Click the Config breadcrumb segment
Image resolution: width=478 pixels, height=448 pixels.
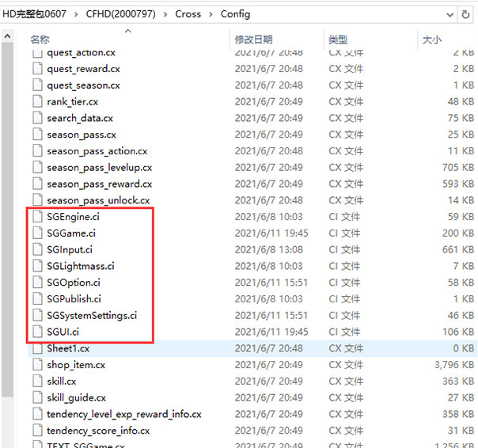235,14
